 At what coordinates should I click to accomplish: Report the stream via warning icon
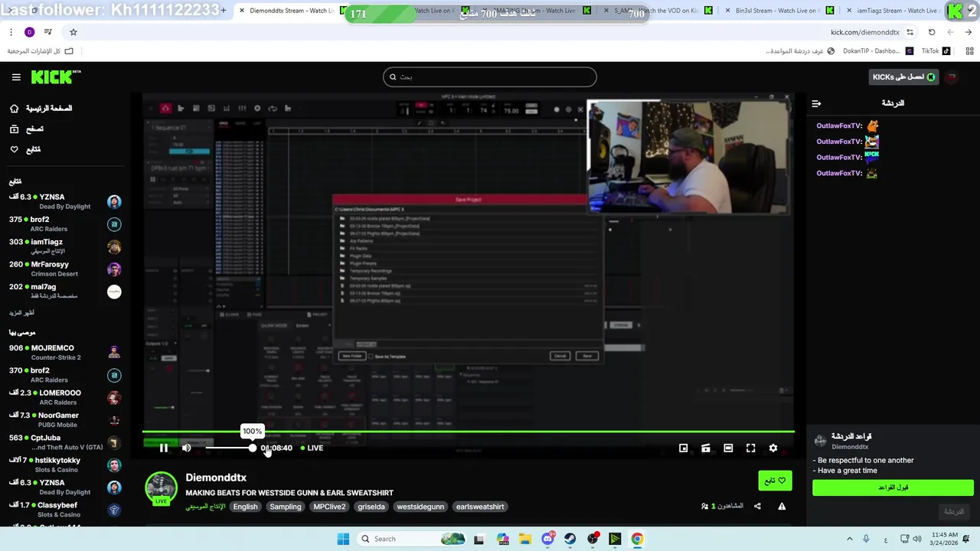tap(782, 506)
